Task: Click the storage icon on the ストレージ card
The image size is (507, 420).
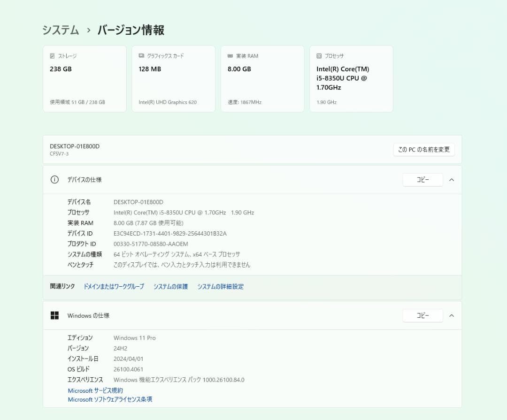Action: coord(53,55)
